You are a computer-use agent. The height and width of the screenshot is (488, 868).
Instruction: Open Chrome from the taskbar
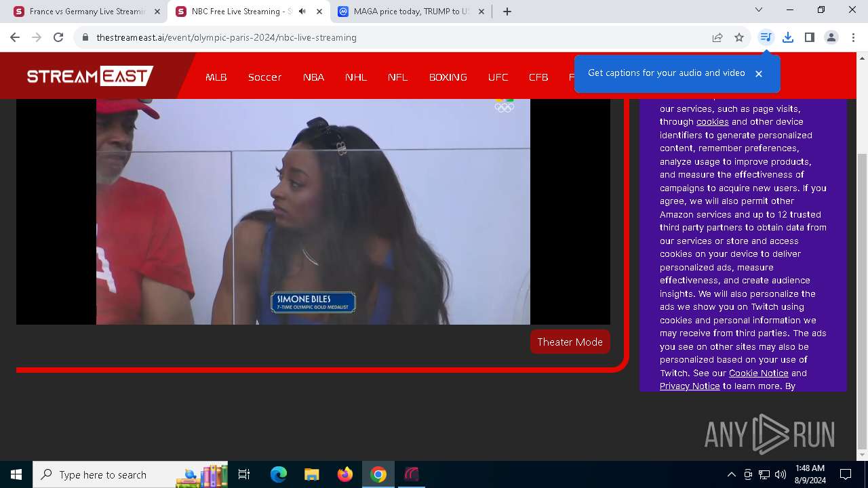tap(378, 474)
